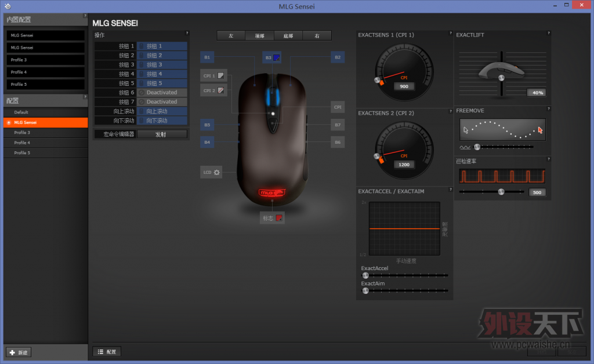Click the 配置 panel help question mark
594x364 pixels.
(85, 97)
